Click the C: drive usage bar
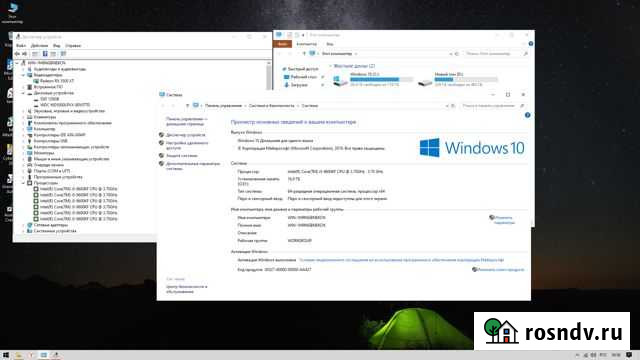The height and width of the screenshot is (360, 640). [382, 80]
